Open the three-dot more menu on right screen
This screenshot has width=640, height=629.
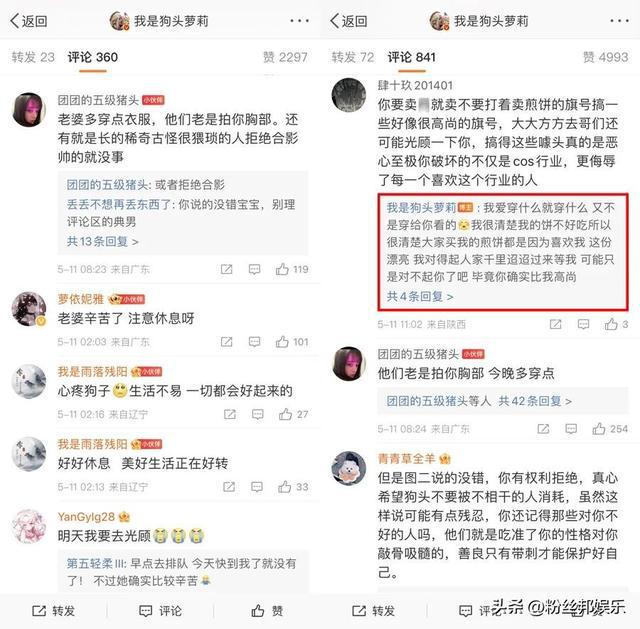619,20
